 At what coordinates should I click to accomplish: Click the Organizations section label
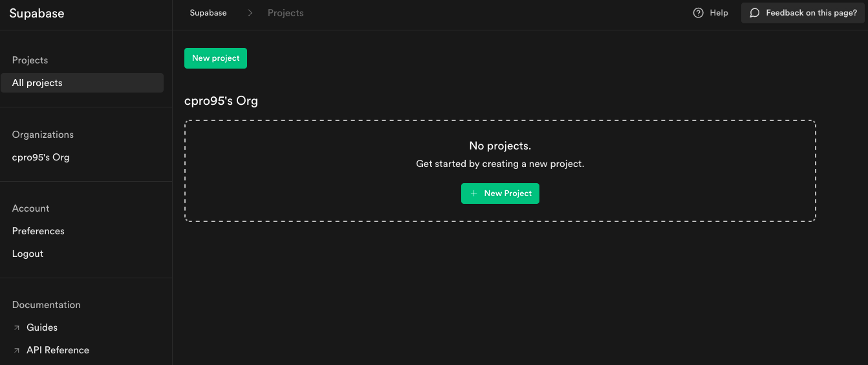point(43,135)
